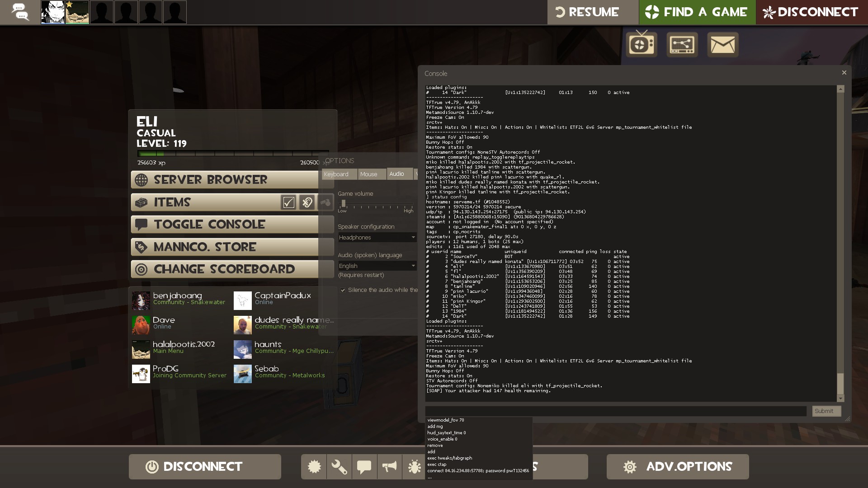Open the Speaker configuration Headphones dropdown

tap(377, 238)
